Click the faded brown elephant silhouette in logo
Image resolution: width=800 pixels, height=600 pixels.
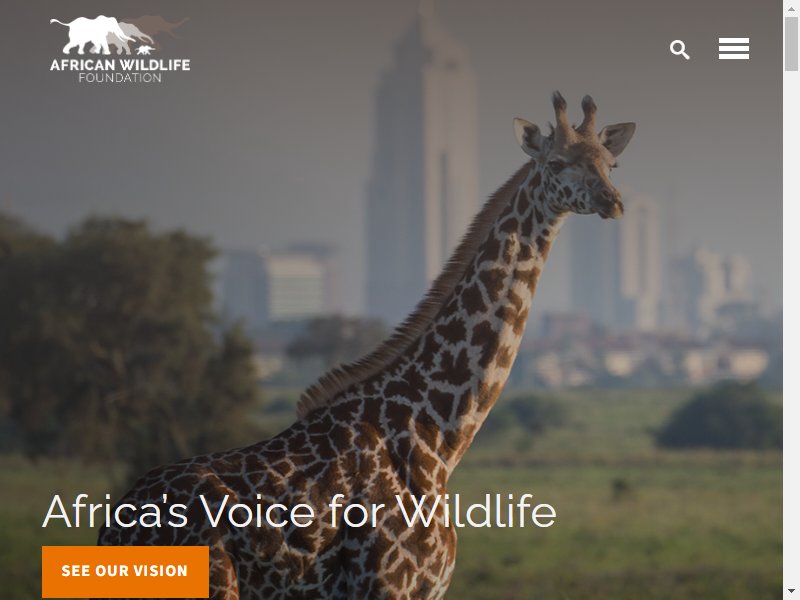click(x=161, y=26)
